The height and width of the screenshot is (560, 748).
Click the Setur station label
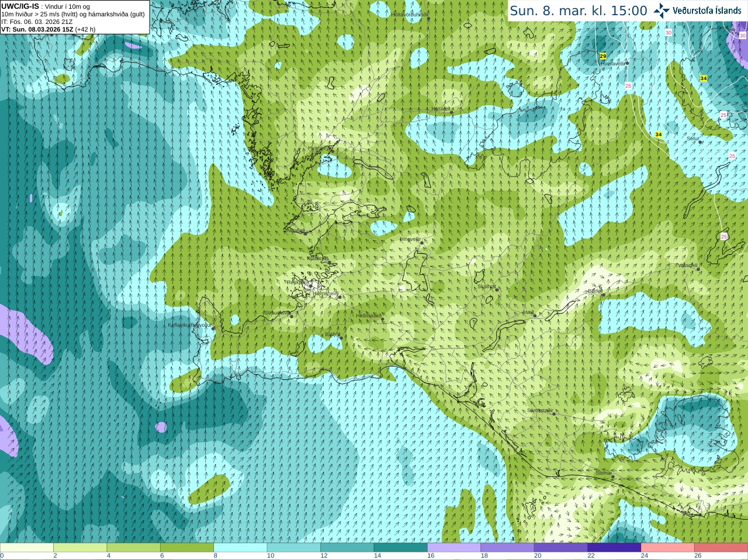point(693,139)
